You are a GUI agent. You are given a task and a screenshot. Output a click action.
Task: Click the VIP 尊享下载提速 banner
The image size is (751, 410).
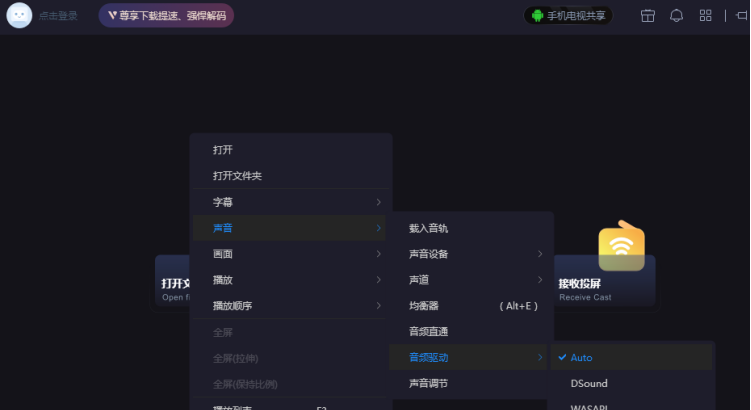tap(166, 16)
